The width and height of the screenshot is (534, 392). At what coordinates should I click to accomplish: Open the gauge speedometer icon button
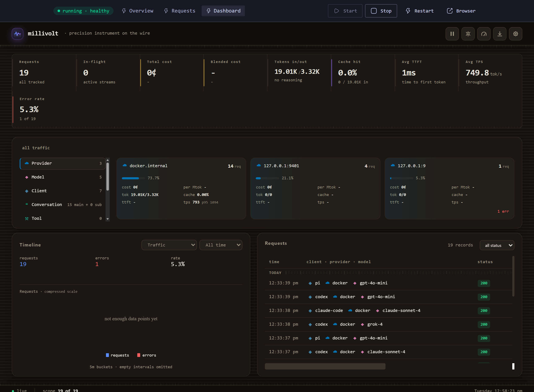(x=484, y=34)
